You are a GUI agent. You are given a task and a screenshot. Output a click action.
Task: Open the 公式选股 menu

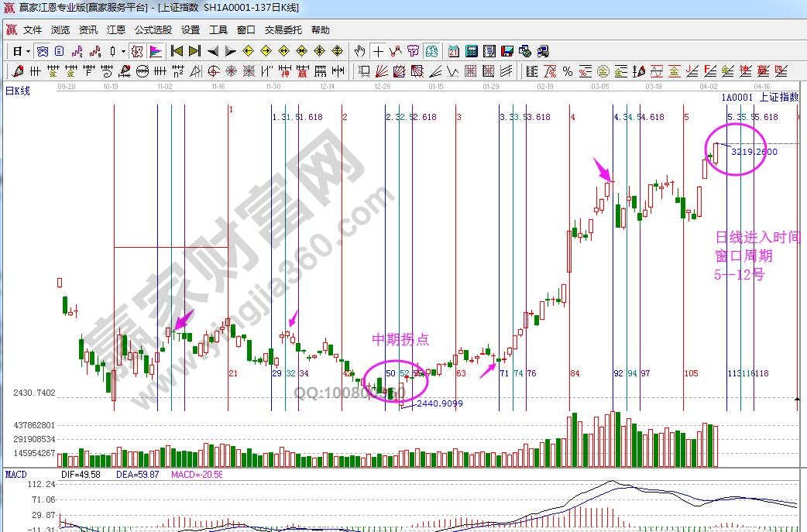153,30
